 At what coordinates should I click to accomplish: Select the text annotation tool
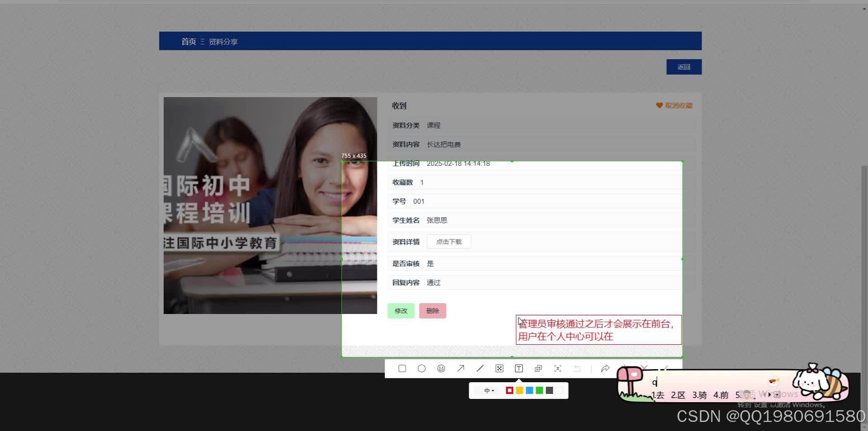click(519, 369)
